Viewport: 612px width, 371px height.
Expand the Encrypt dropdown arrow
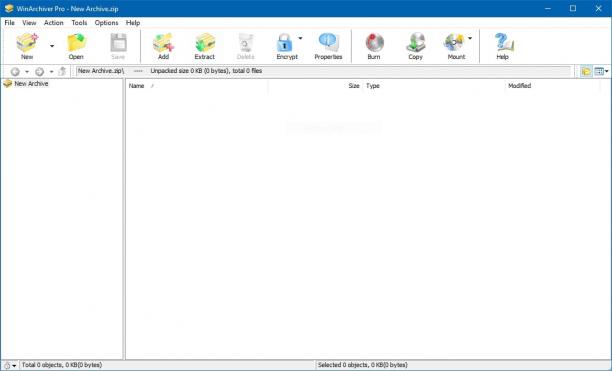point(301,38)
